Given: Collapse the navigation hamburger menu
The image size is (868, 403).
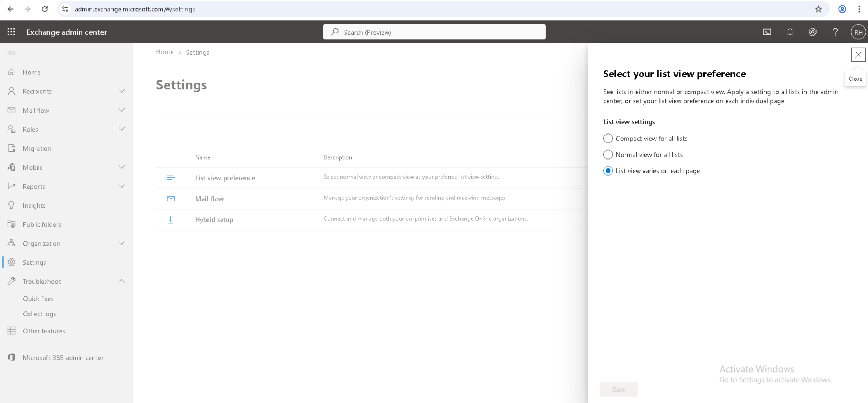Looking at the screenshot, I should point(11,53).
